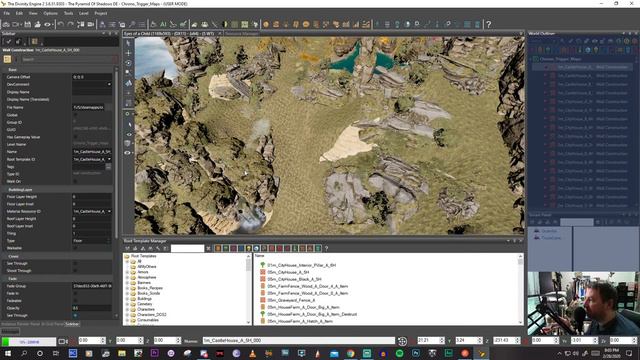This screenshot has height=360, width=640.
Task: Open help via the main toolbar question mark
Action: pyautogui.click(x=489, y=24)
